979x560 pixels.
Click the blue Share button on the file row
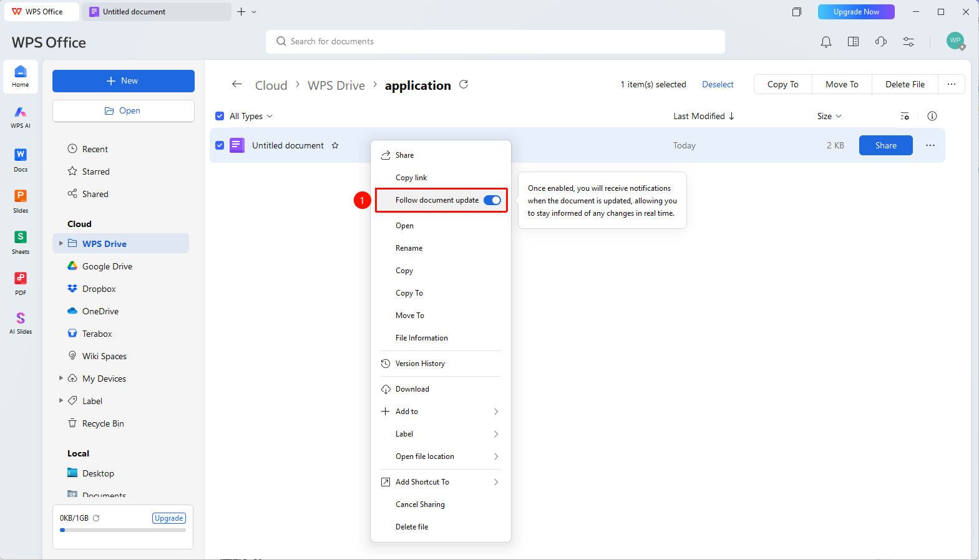(x=885, y=145)
